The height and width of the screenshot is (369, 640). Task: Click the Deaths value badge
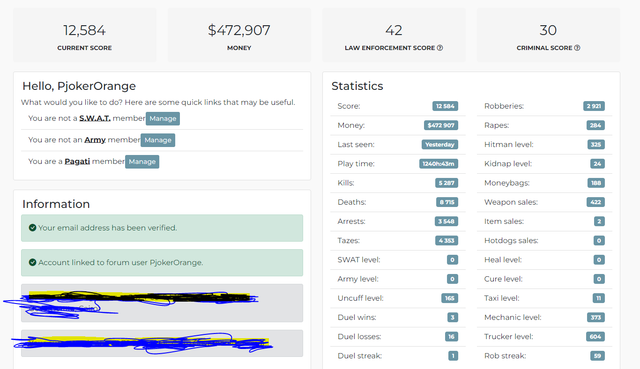pyautogui.click(x=447, y=202)
